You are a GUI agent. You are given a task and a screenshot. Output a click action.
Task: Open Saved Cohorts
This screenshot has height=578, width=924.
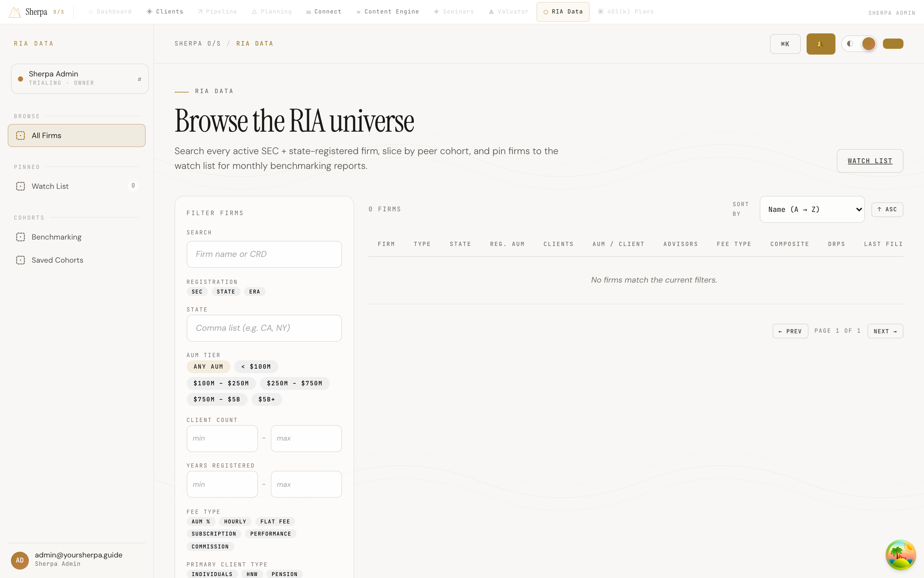click(76, 260)
